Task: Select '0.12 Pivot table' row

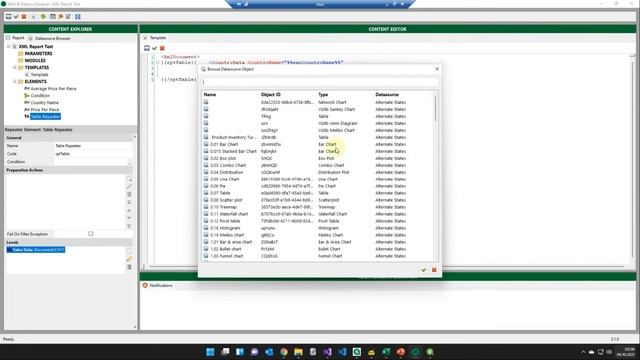Action: [318, 221]
